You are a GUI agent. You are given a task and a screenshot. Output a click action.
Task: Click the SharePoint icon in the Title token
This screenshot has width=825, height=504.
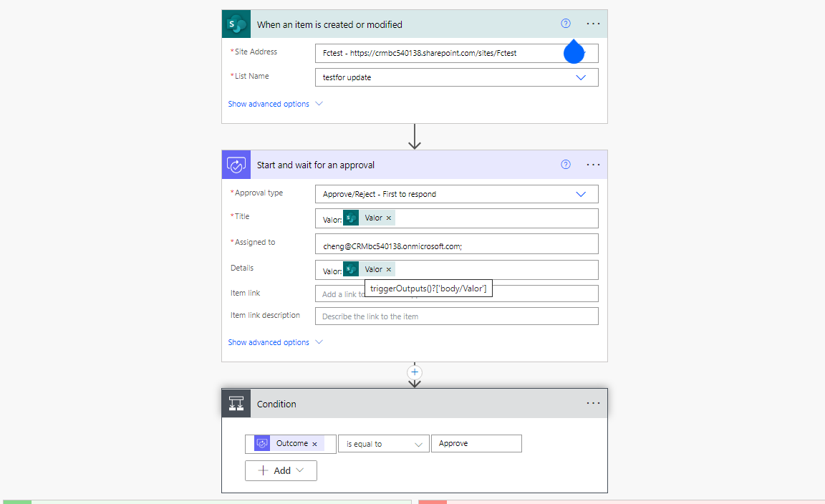pyautogui.click(x=351, y=218)
